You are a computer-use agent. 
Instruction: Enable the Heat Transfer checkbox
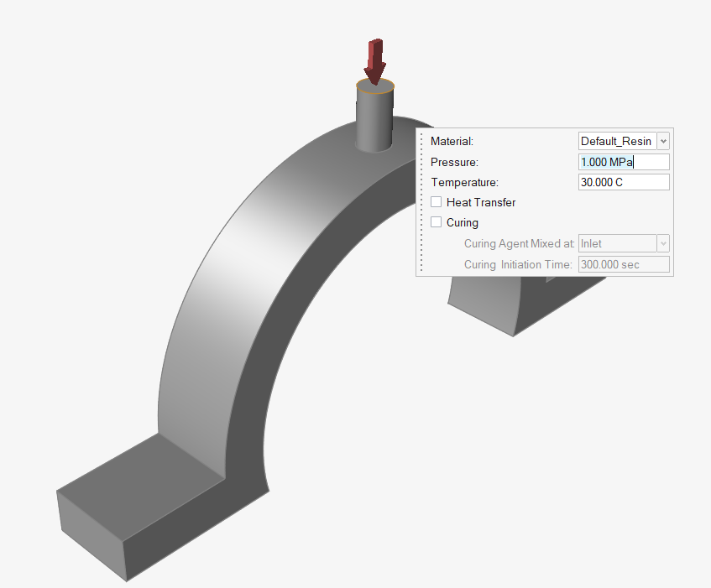tap(436, 202)
